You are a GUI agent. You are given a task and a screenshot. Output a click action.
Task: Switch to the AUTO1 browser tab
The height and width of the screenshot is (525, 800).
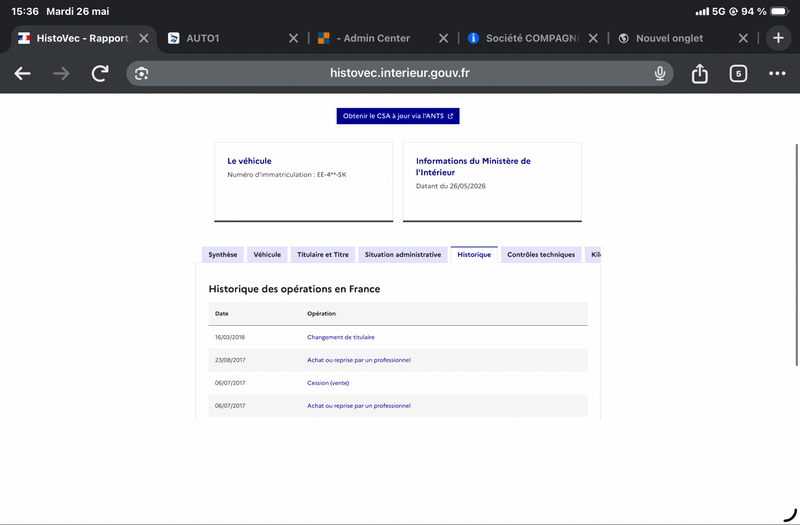[x=224, y=38]
